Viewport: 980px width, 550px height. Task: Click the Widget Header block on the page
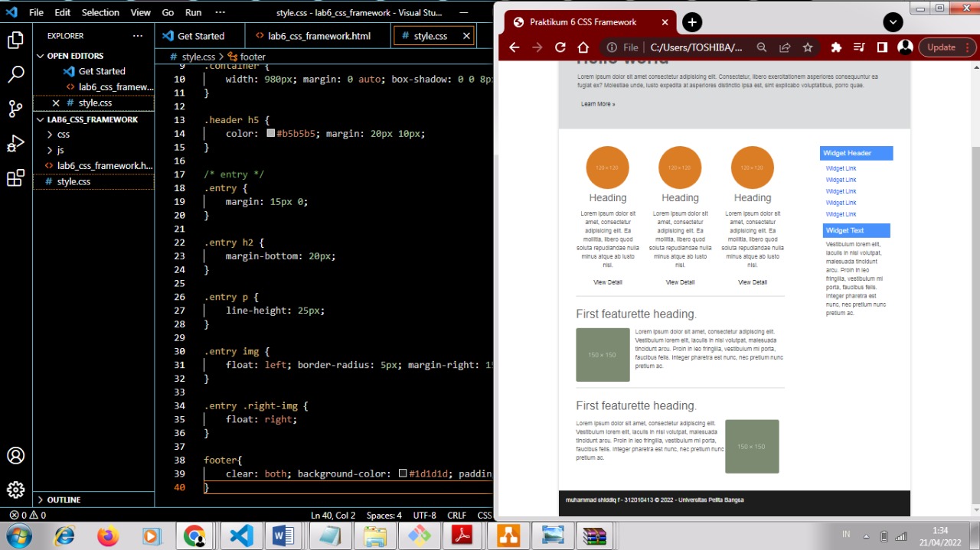(856, 154)
